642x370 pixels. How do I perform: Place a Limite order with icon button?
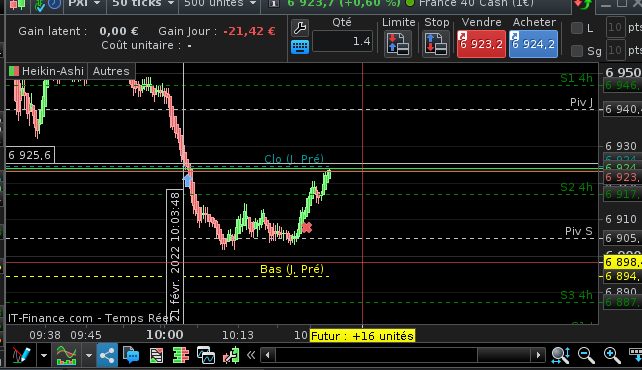click(398, 44)
